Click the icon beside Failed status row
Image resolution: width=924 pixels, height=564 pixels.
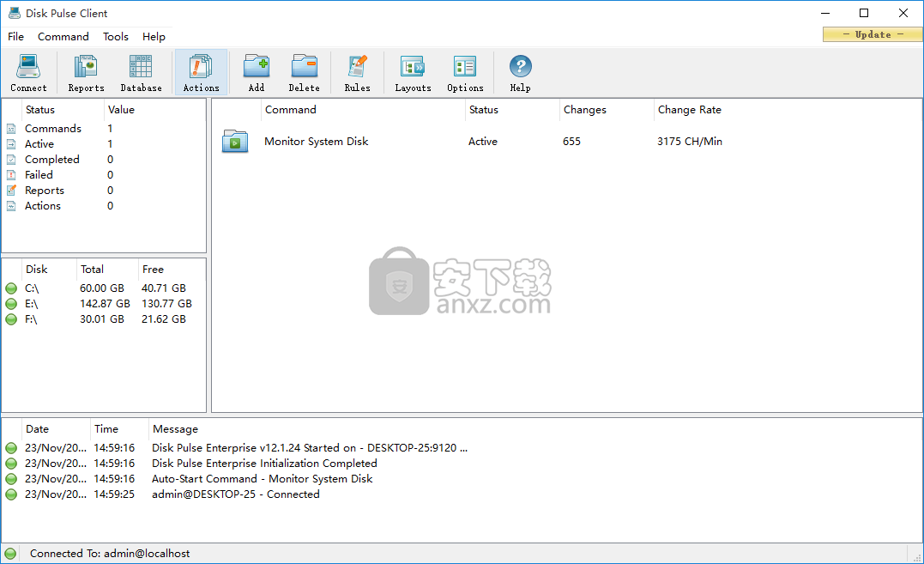click(x=11, y=175)
